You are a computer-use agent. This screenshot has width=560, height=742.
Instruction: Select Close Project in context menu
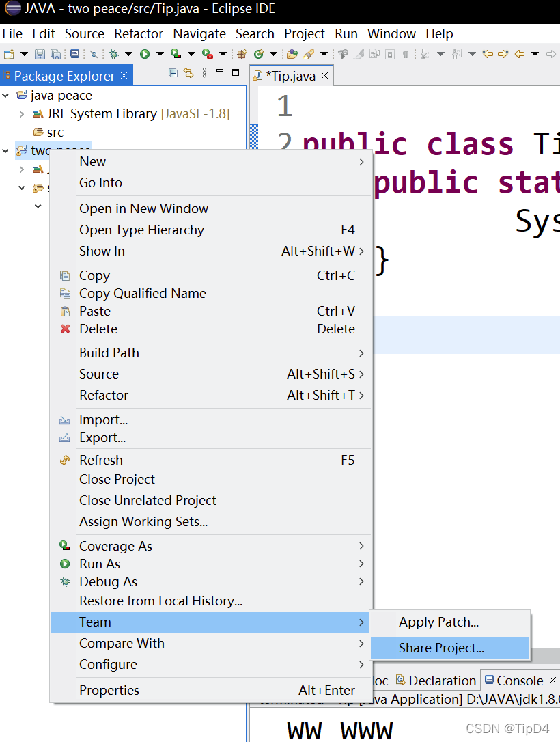[210, 480]
